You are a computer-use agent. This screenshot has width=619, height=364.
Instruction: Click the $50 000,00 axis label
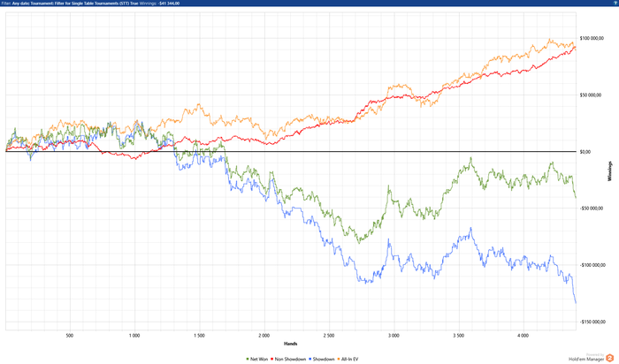pyautogui.click(x=591, y=95)
